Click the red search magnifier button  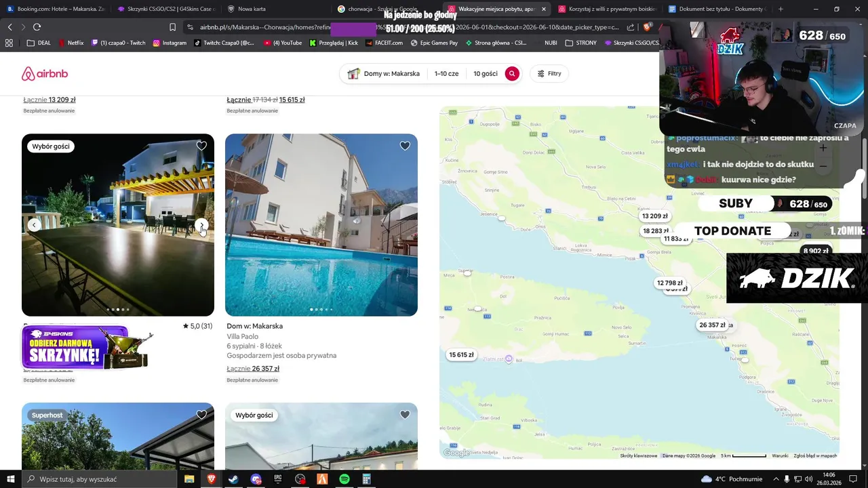(x=512, y=73)
